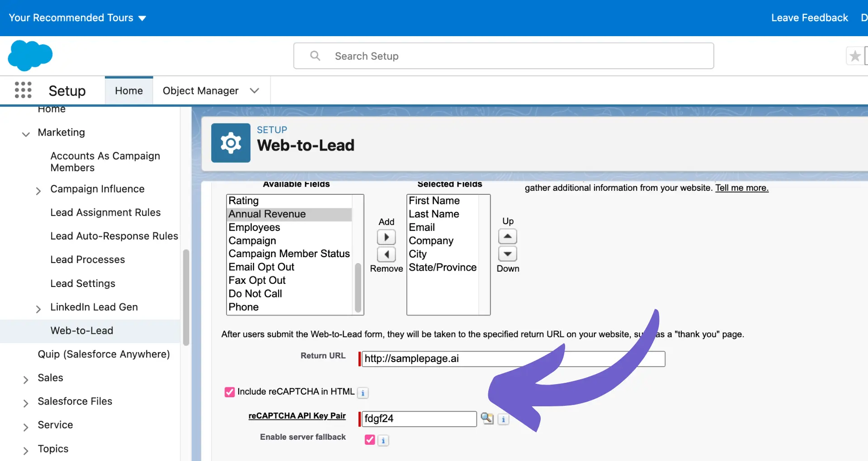The height and width of the screenshot is (461, 868).
Task: Switch to the Home tab
Action: click(129, 90)
